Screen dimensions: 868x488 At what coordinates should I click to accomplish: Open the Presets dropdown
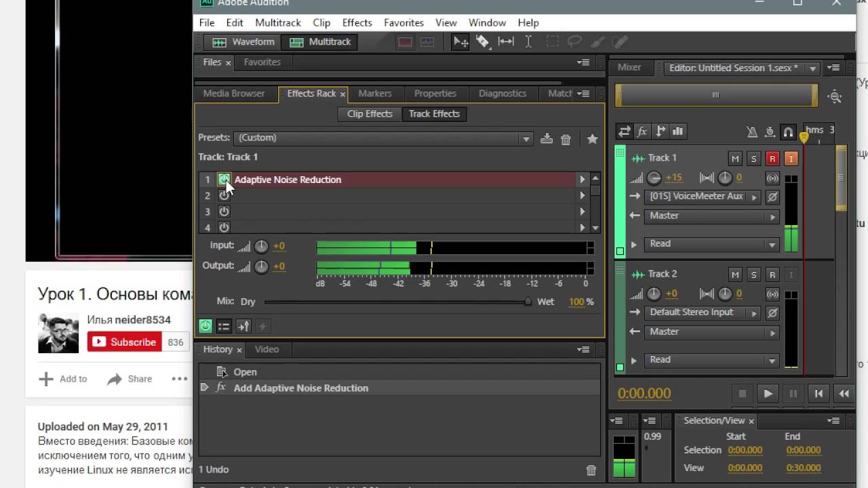[x=383, y=138]
